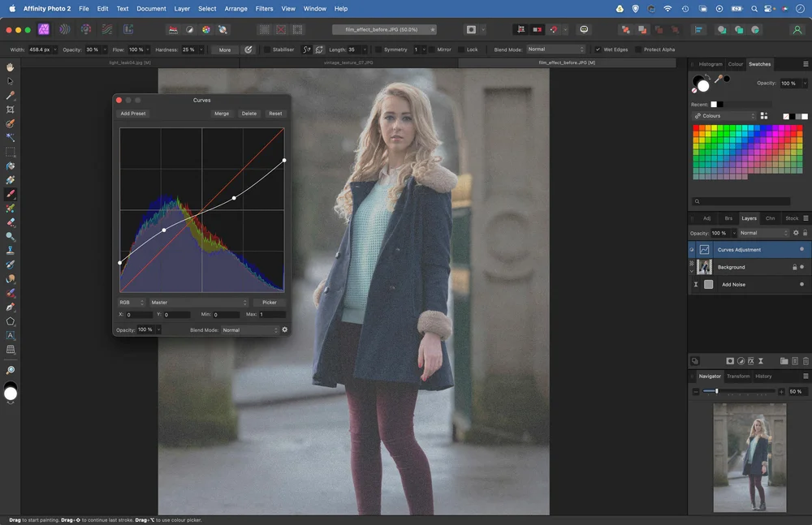
Task: Apply Auto Contrast from toolbar
Action: tap(189, 29)
